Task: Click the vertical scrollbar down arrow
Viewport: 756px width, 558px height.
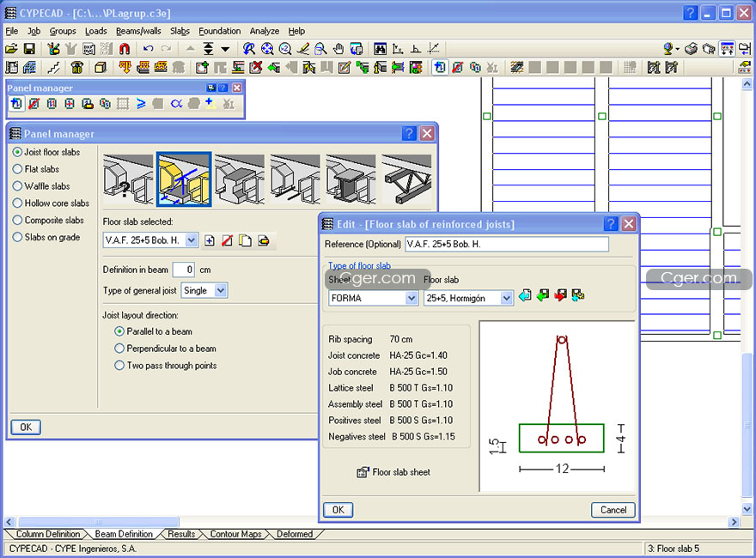Action: pos(747,509)
